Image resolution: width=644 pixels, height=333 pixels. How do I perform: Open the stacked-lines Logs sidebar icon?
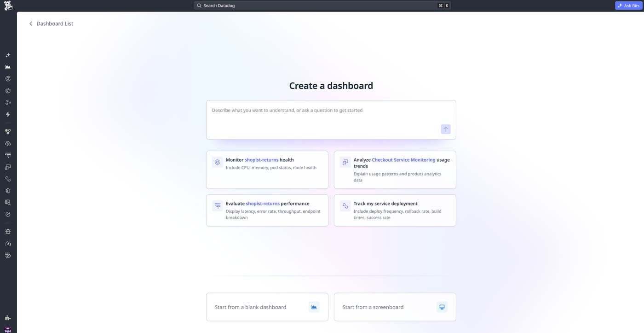pyautogui.click(x=8, y=155)
